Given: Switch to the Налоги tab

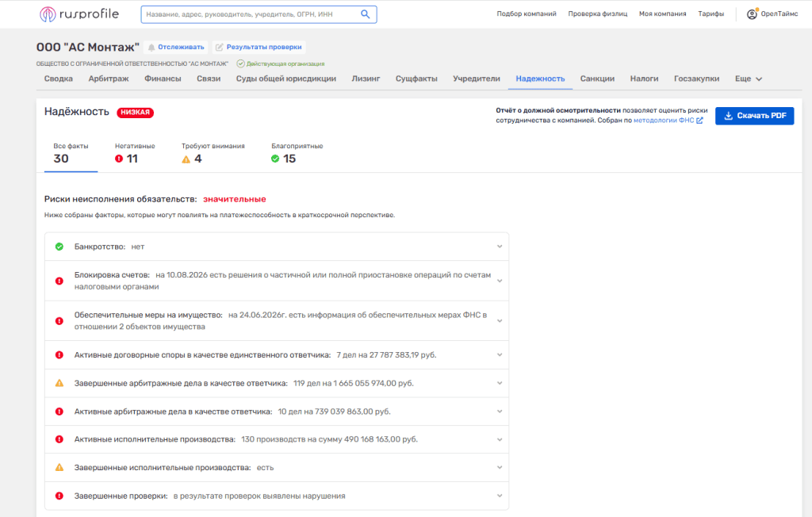Looking at the screenshot, I should pyautogui.click(x=644, y=79).
